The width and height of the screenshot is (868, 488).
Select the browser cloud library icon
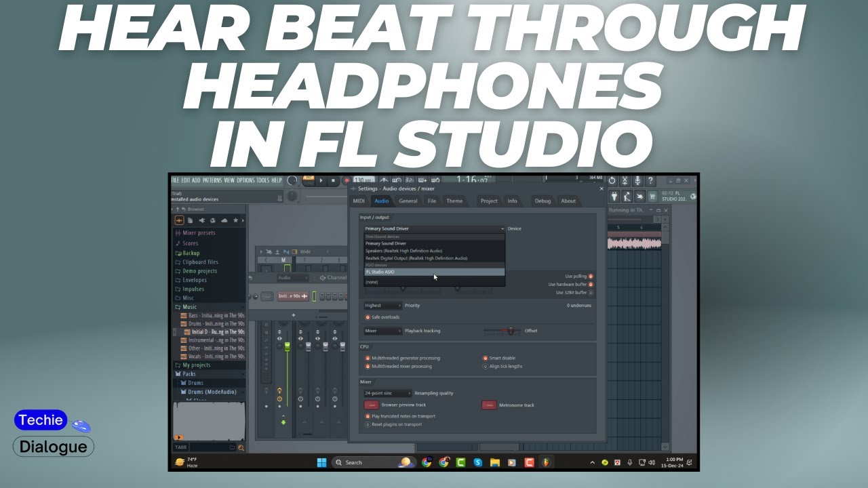pos(224,220)
